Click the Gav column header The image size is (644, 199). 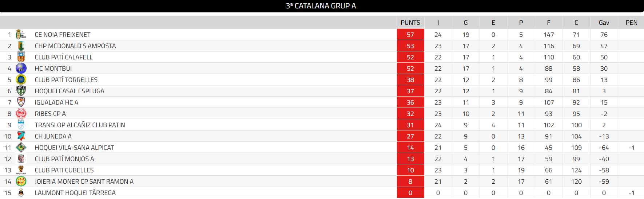pyautogui.click(x=604, y=23)
